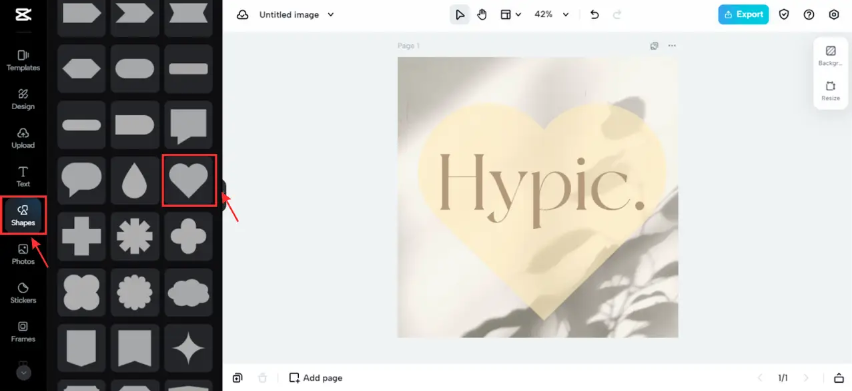The image size is (852, 391).
Task: Insert the asterisk shape
Action: coord(135,236)
